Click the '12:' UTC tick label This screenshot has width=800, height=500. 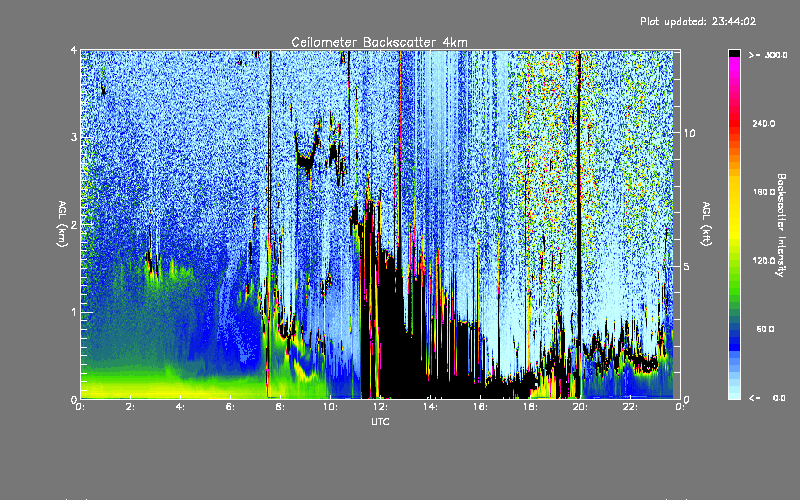(380, 407)
